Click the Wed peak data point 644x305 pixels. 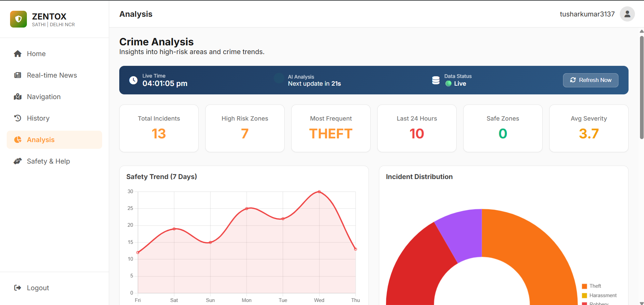(319, 192)
